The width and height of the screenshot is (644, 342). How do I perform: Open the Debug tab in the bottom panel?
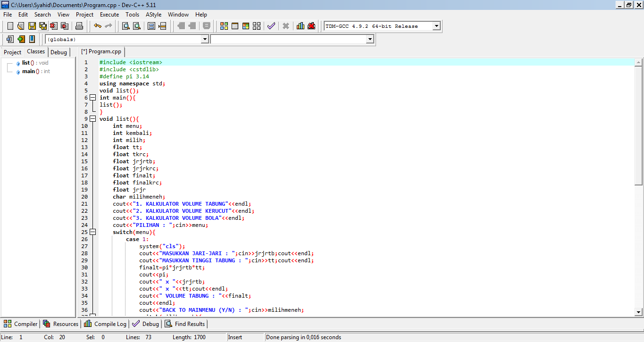click(x=145, y=324)
